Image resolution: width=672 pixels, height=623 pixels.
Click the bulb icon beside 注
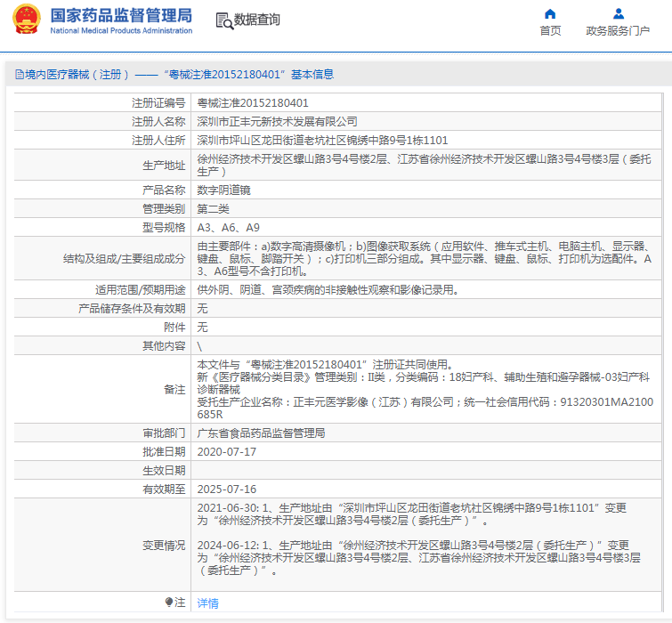tap(169, 602)
